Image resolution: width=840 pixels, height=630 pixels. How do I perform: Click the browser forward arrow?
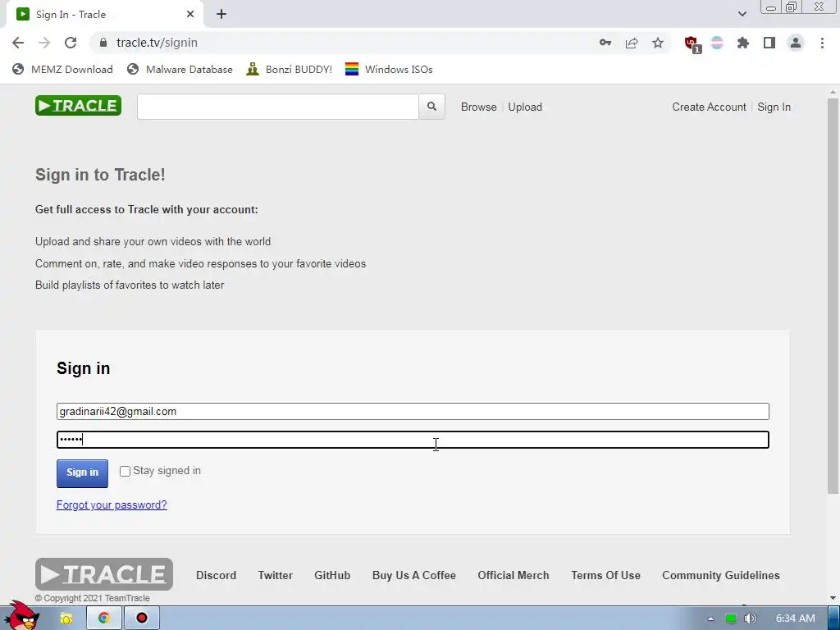click(44, 43)
